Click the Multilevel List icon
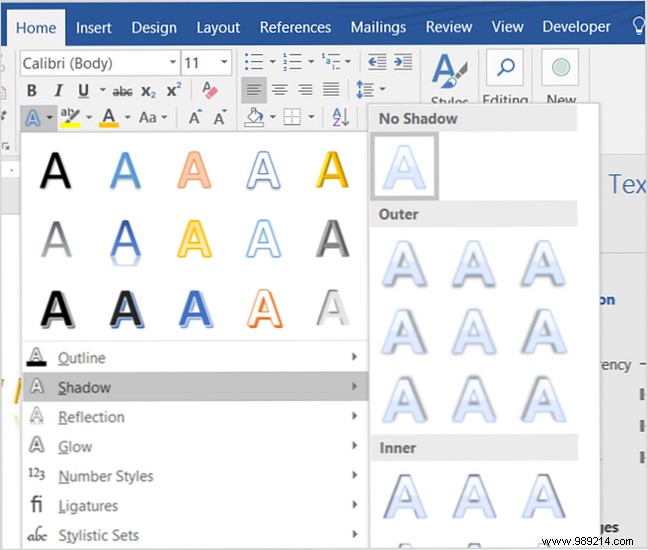This screenshot has height=550, width=648. click(x=331, y=62)
